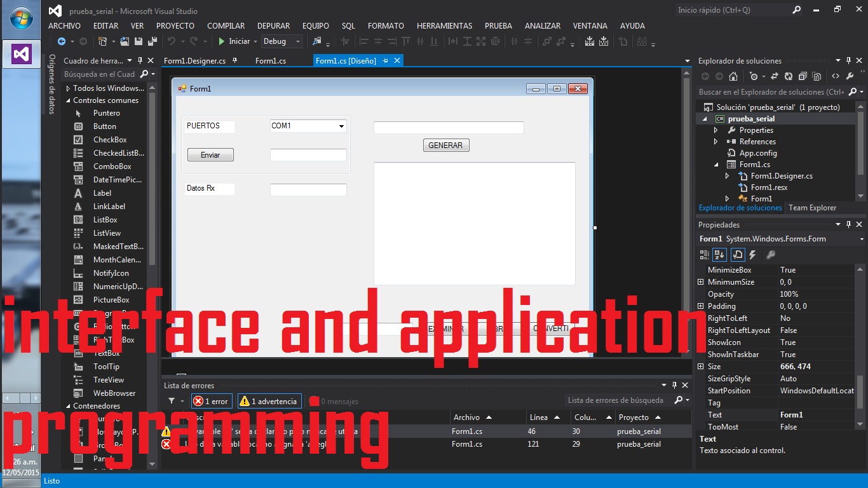Screen dimensions: 868x488
Task: Toggle the 1 error filter button
Action: 211,401
